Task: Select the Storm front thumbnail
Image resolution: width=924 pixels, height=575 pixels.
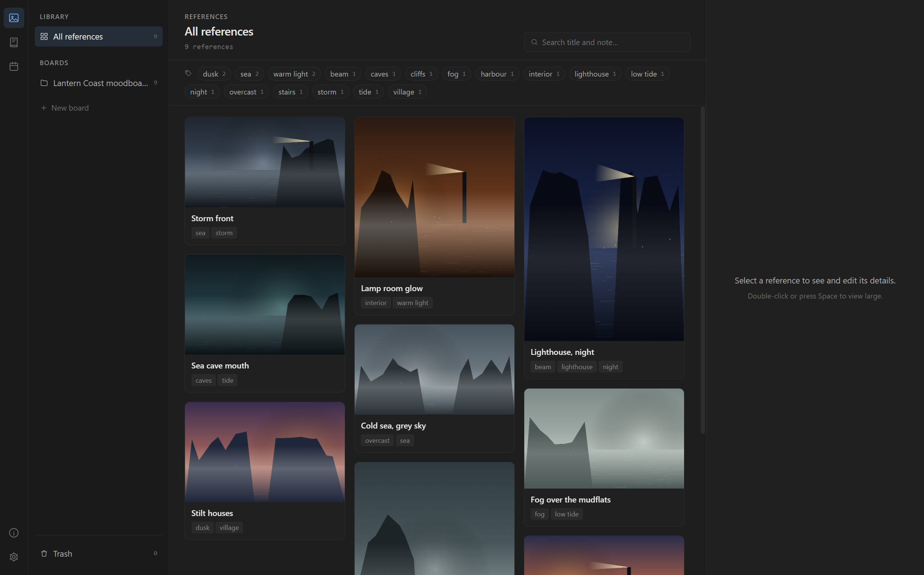Action: 265,162
